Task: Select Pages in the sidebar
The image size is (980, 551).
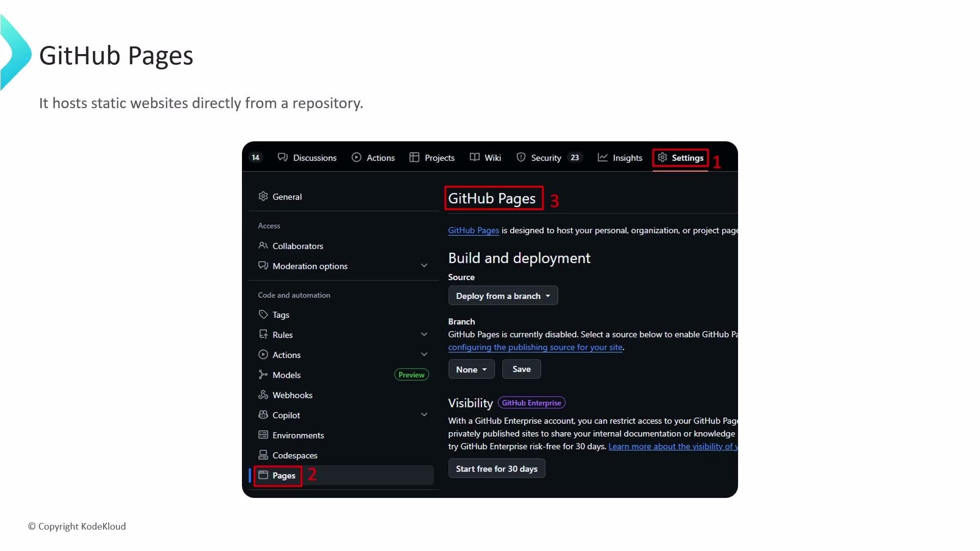Action: (x=343, y=475)
